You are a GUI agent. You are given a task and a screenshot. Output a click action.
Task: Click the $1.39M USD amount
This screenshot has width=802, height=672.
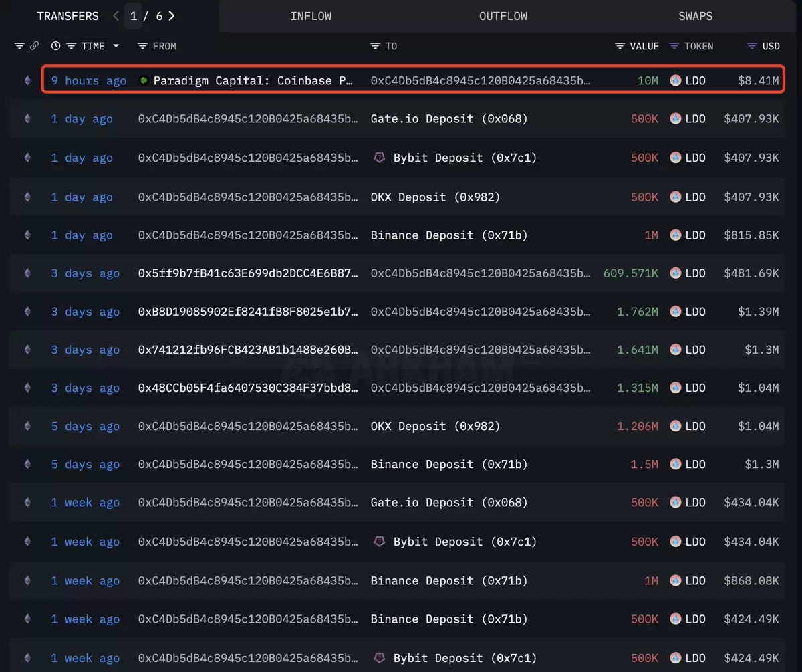(x=758, y=312)
